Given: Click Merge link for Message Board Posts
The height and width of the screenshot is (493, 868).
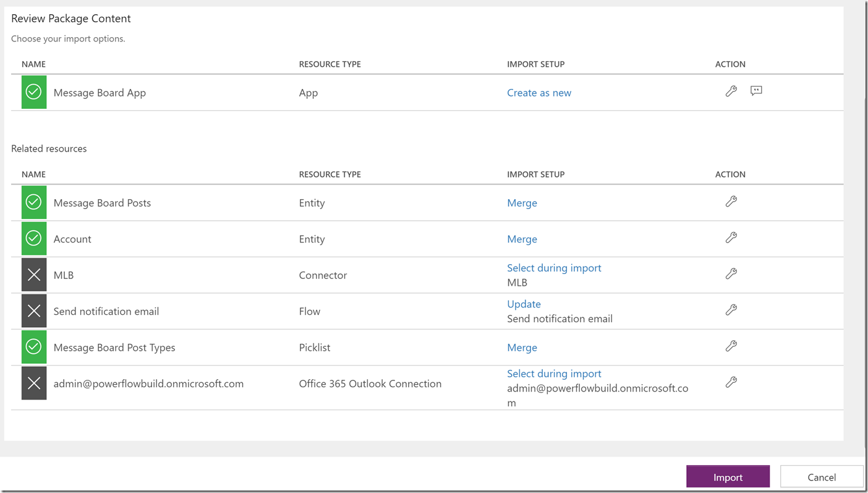Looking at the screenshot, I should (522, 203).
